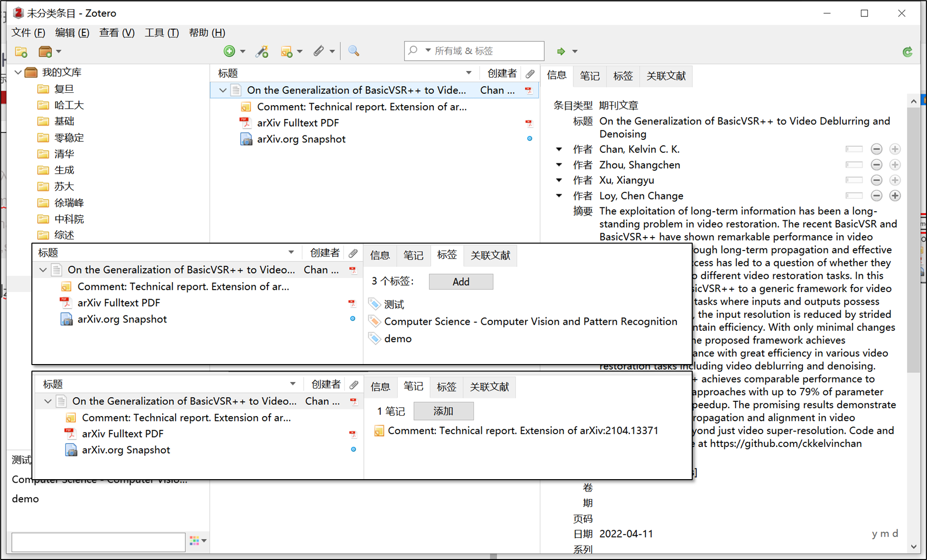Screen dimensions: 927x560
Task: Open creator type dropdown for Loy, Chen Change
Action: tap(559, 196)
